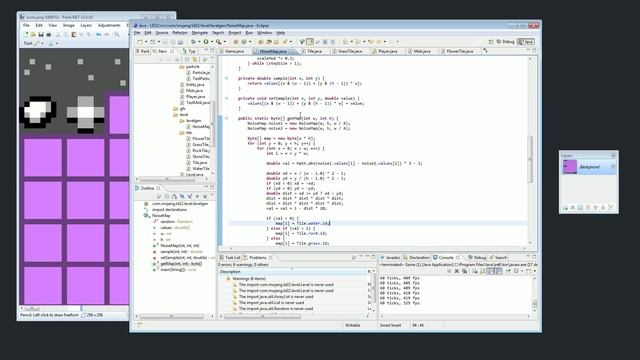Open the Refactor menu in Eclipse
This screenshot has height=360, width=640.
click(x=180, y=33)
